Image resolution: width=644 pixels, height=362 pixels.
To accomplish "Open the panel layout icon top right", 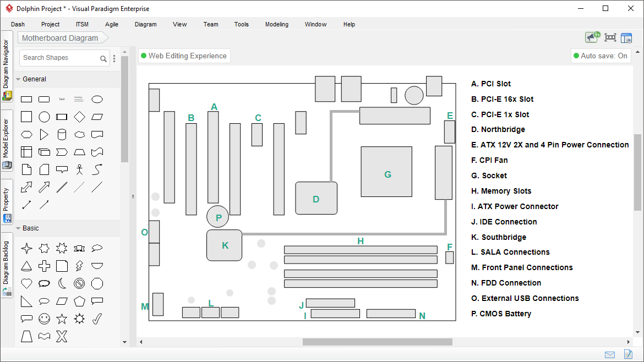I will click(x=626, y=37).
